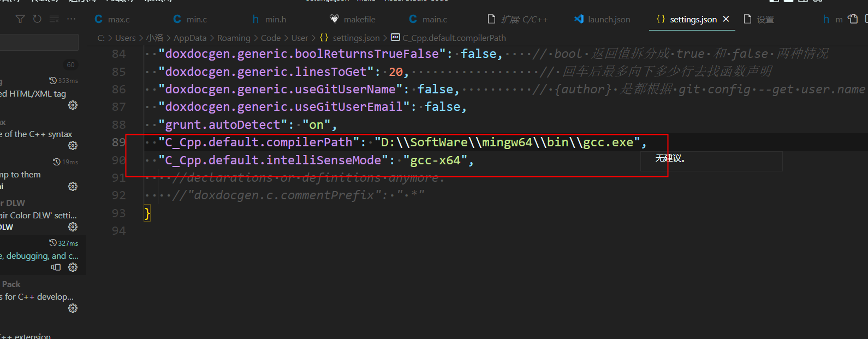Click line number 89 in gutter
The width and height of the screenshot is (868, 339).
pos(118,142)
